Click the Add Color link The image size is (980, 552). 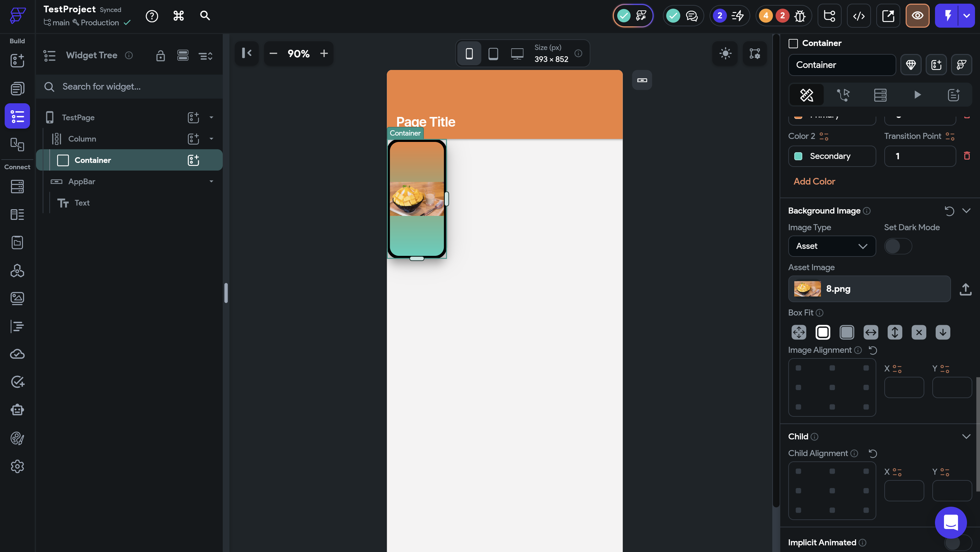coord(814,181)
